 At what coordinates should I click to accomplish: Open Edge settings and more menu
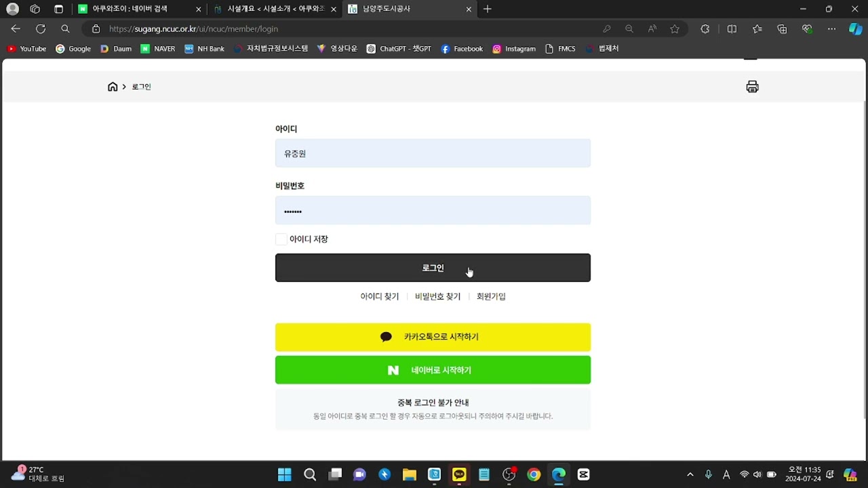click(832, 28)
